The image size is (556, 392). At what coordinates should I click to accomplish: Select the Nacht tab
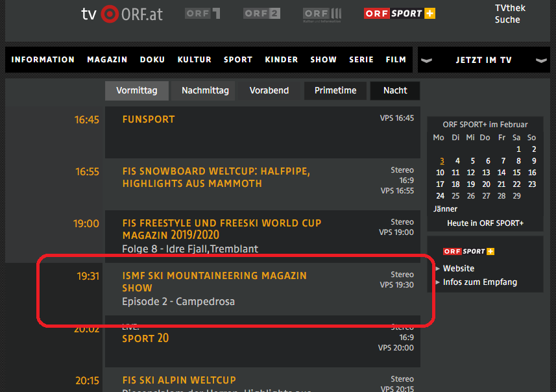click(395, 91)
